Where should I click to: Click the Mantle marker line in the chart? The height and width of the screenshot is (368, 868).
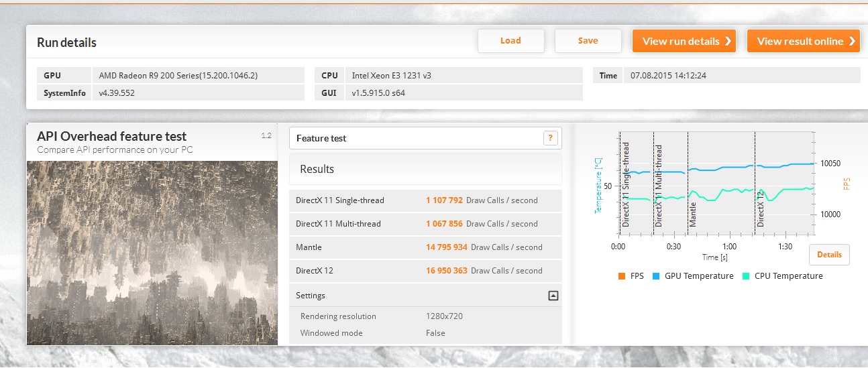(x=688, y=183)
